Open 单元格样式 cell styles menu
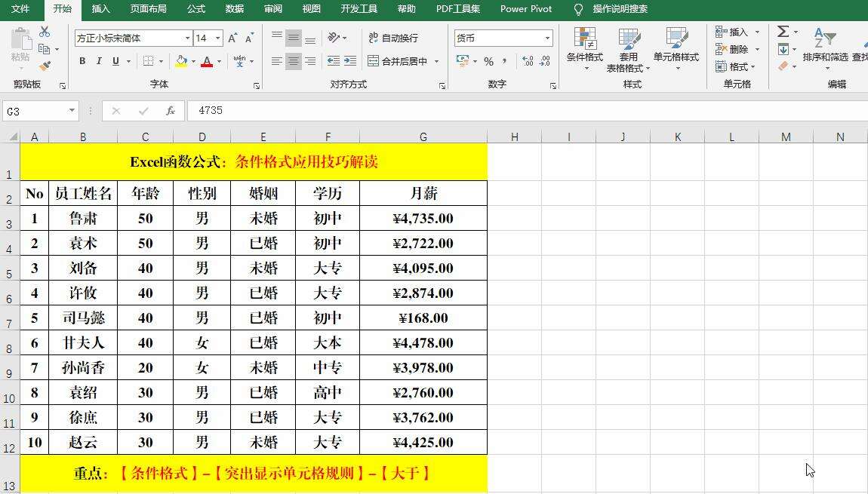The width and height of the screenshot is (868, 494). point(676,49)
